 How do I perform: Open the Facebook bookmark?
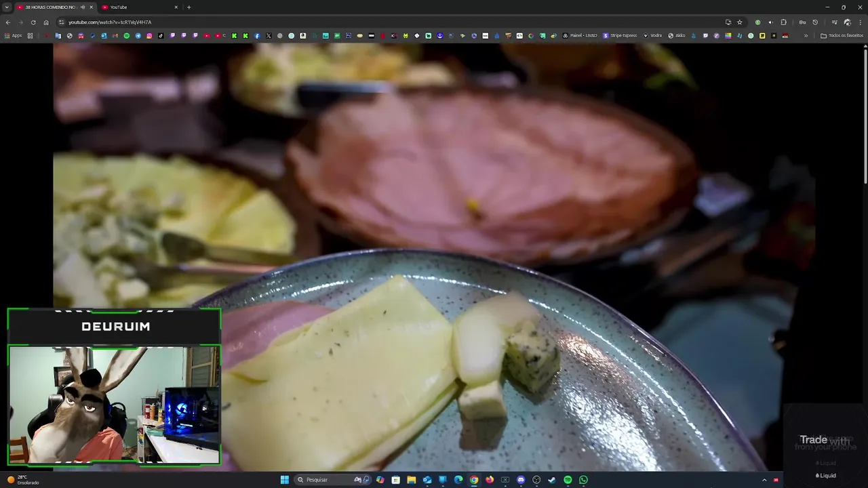[x=257, y=35]
